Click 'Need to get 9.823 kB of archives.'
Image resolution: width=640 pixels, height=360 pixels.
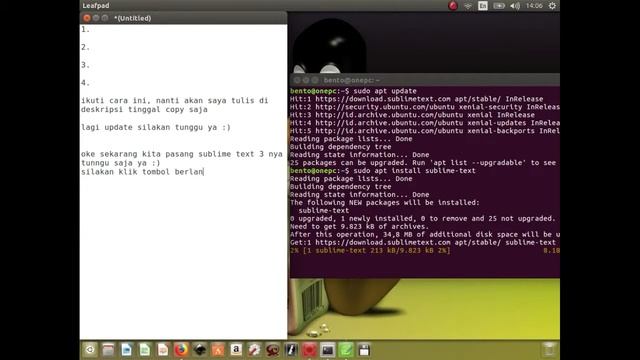click(x=360, y=227)
